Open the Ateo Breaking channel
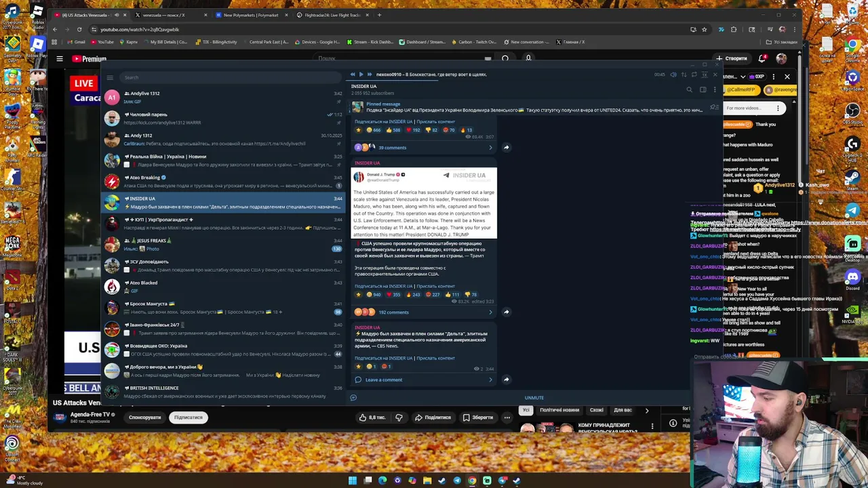 (x=224, y=182)
